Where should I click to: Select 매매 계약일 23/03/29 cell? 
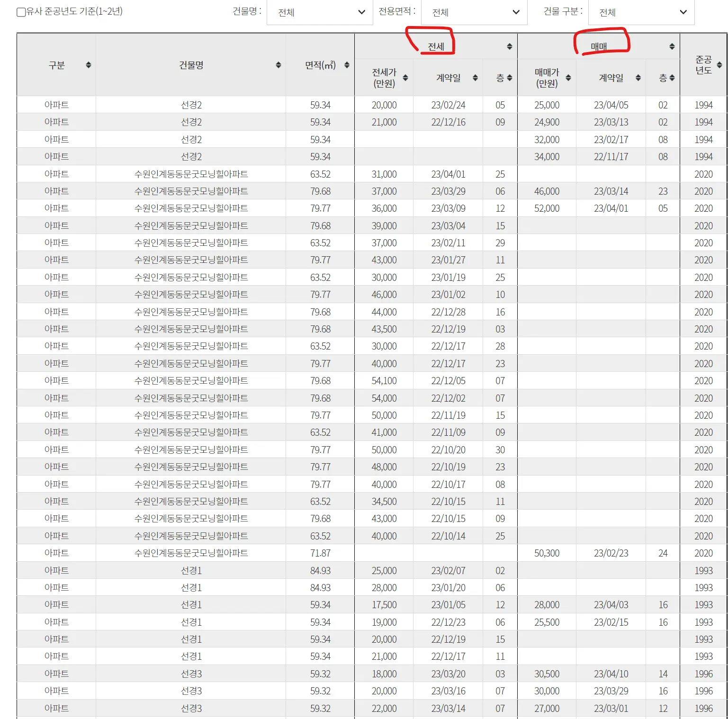coord(611,691)
